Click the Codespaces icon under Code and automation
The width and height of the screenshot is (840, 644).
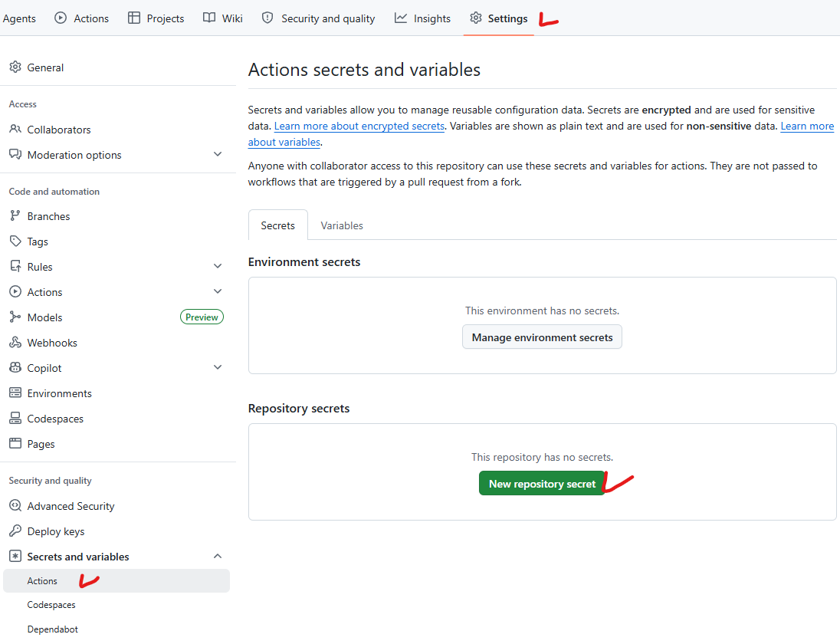(x=15, y=418)
